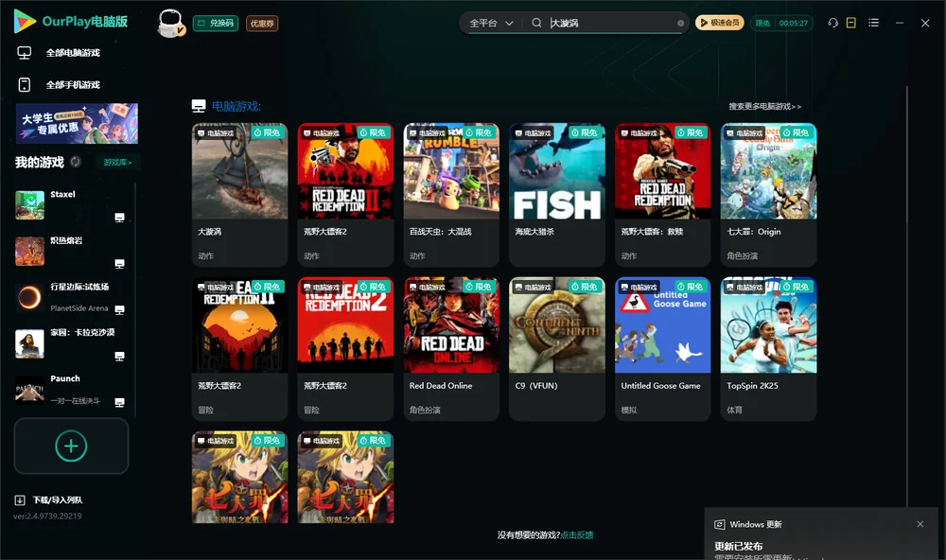946x560 pixels.
Task: Open the Untitled Goose Game card
Action: (662, 349)
